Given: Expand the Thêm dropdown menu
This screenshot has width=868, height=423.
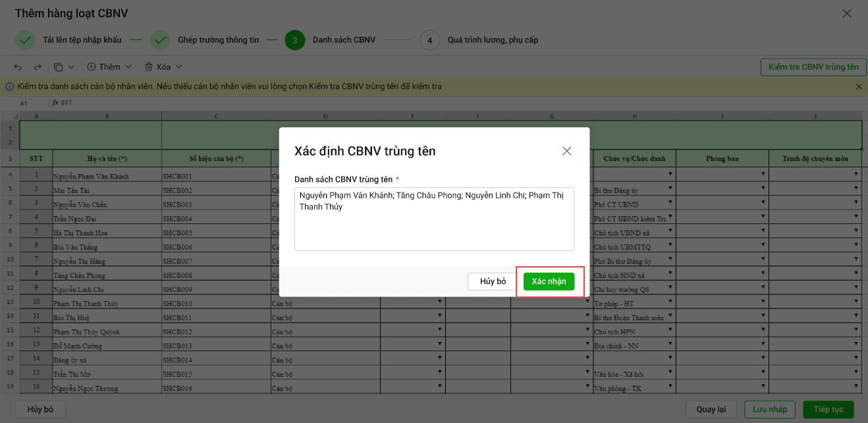Looking at the screenshot, I should (x=128, y=67).
